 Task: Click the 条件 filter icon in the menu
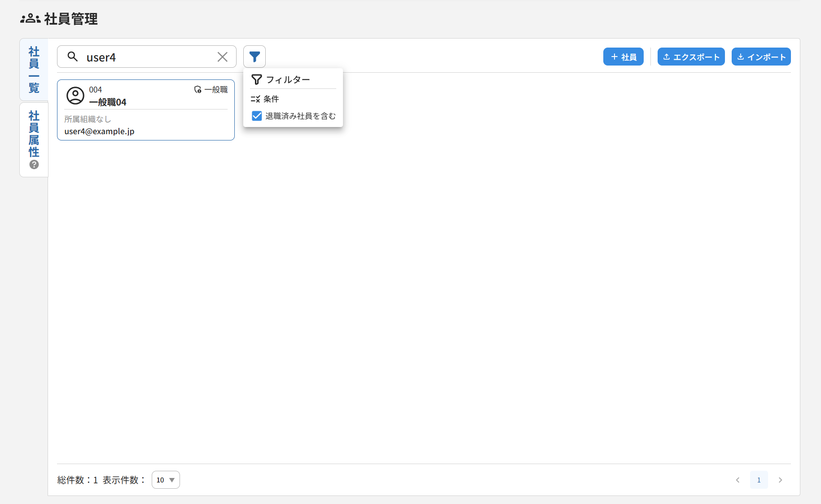(255, 99)
